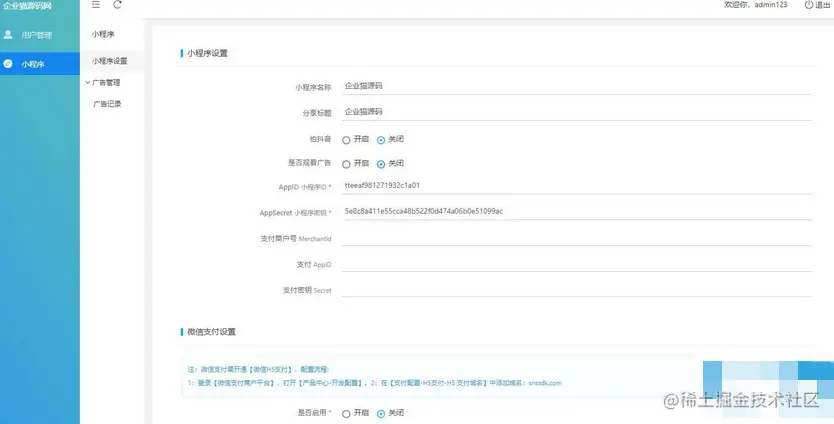Select 小程序 in the left sidebar

click(x=40, y=64)
